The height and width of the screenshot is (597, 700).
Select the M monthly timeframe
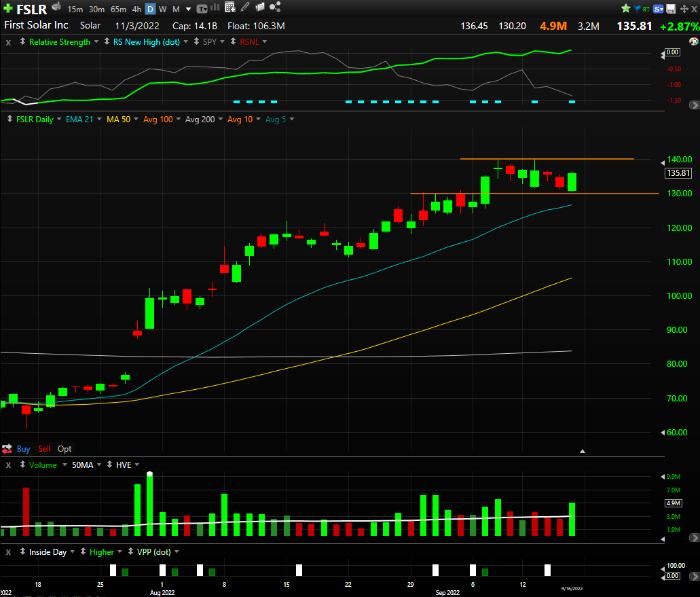pos(176,10)
